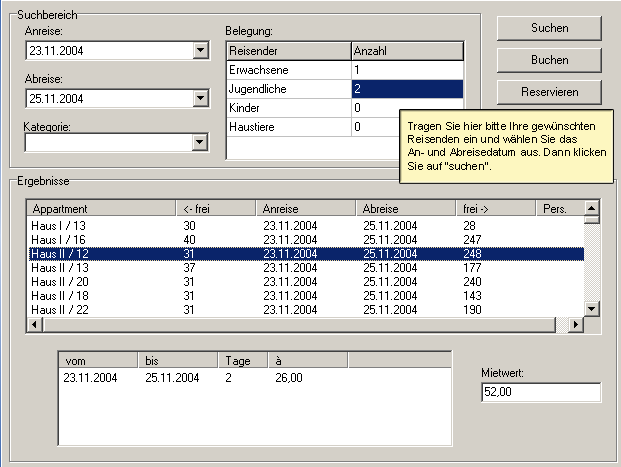Open the Anreise date dropdown
This screenshot has height=467, width=621.
[x=200, y=51]
